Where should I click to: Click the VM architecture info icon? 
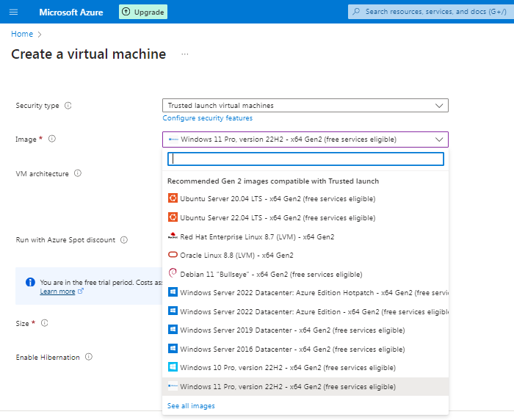(x=78, y=174)
